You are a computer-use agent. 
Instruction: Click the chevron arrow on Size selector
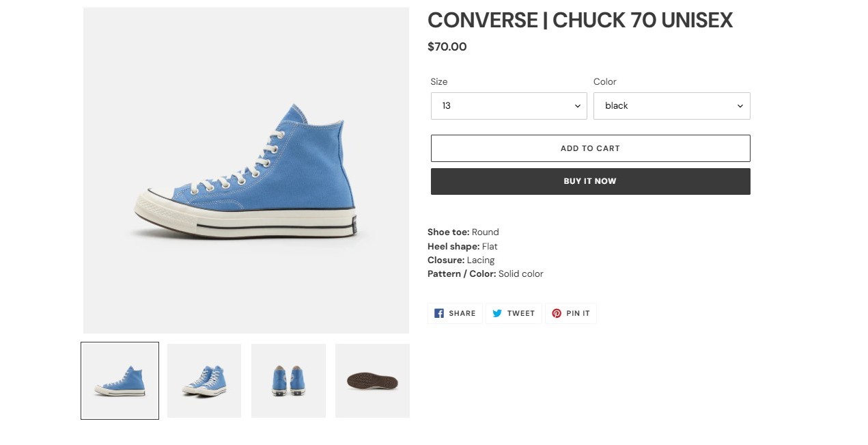(x=577, y=106)
